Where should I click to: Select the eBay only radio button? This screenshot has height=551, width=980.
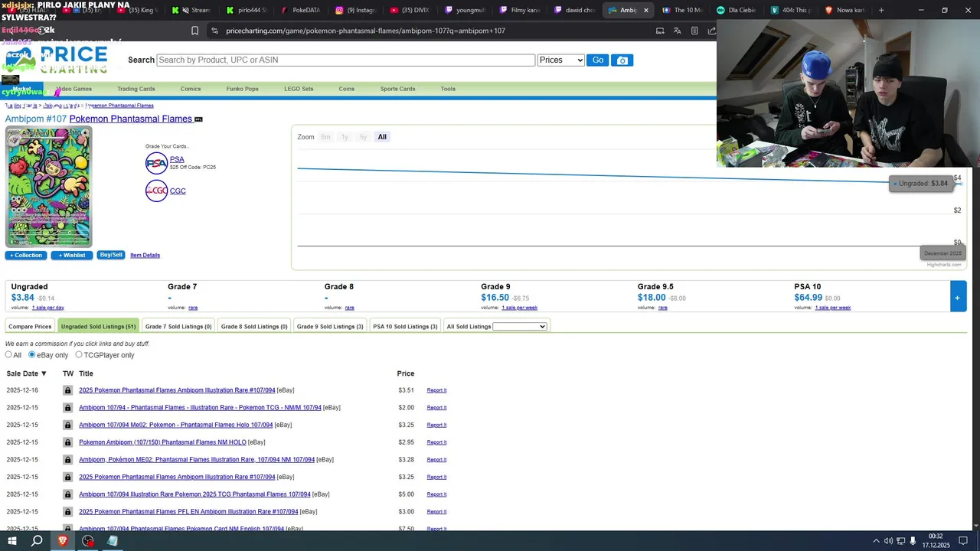point(32,354)
